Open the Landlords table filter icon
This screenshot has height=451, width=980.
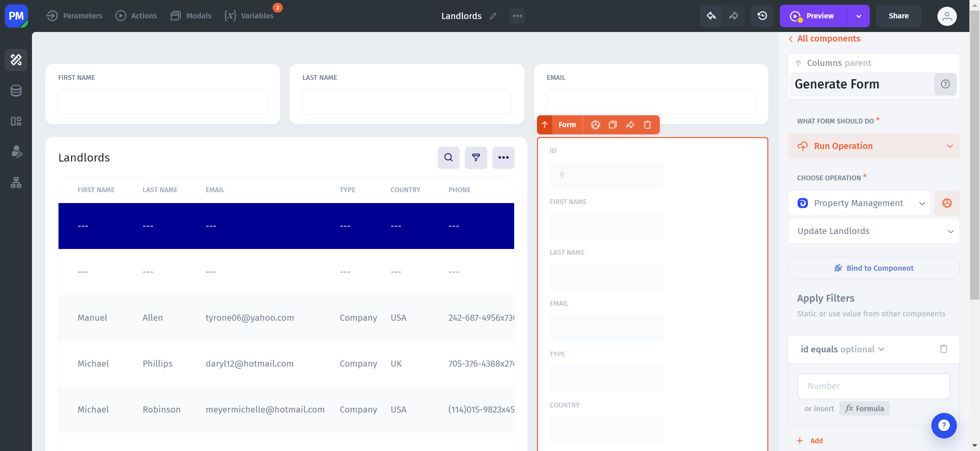476,157
